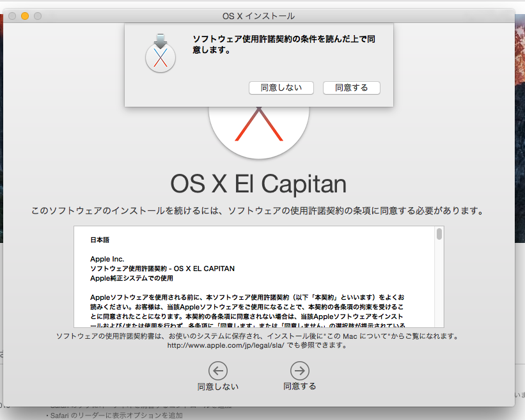Click 'Safari のリーダーに表示オプションを追加' in background window

tap(116, 416)
